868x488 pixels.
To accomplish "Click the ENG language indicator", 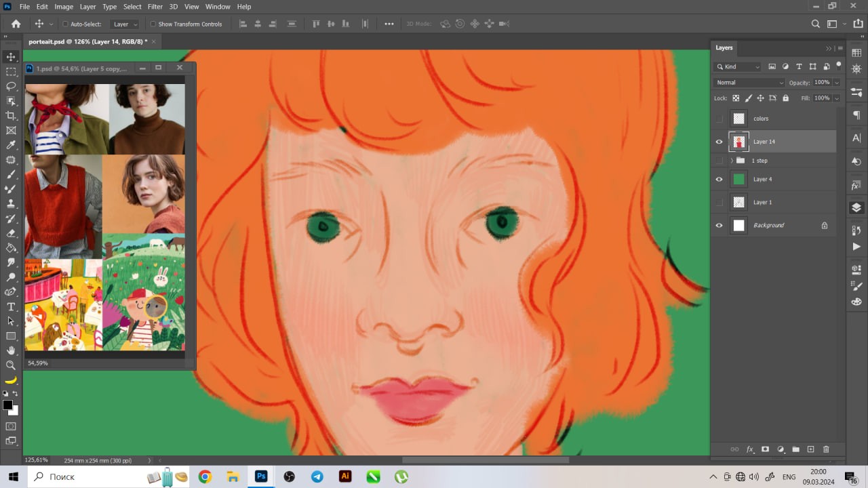I will [789, 476].
